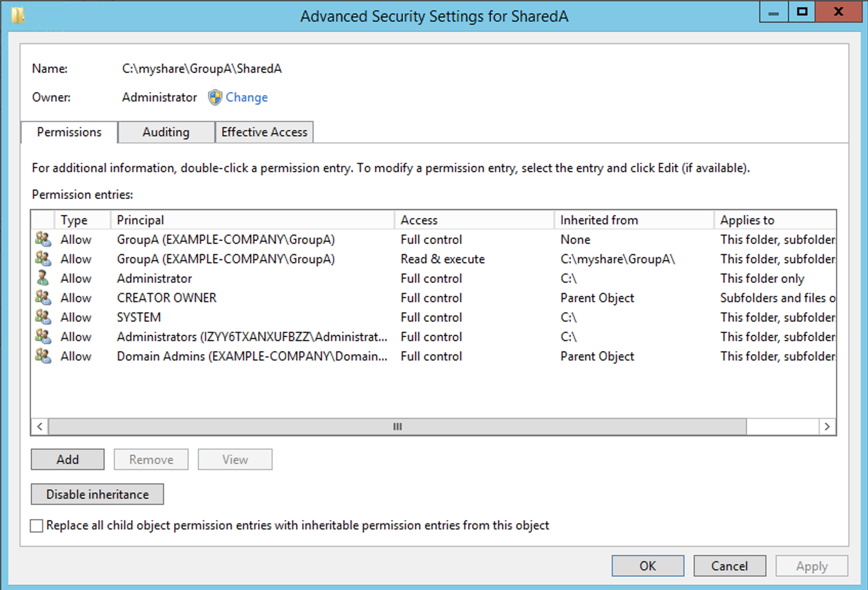Click the group icon beside Domain Admins entry

pyautogui.click(x=43, y=356)
